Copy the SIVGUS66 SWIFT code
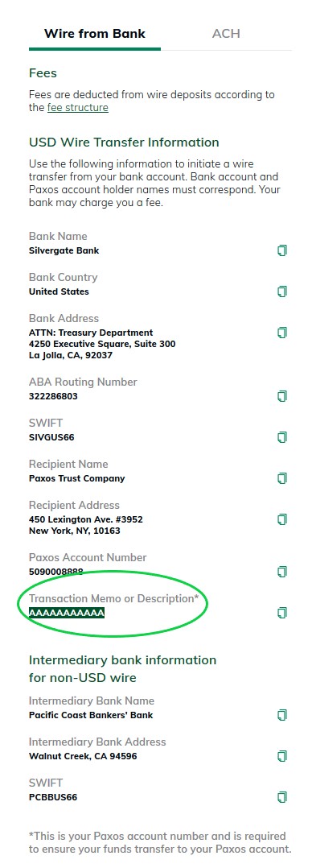Screen dimensions: 312x868 click(x=282, y=436)
